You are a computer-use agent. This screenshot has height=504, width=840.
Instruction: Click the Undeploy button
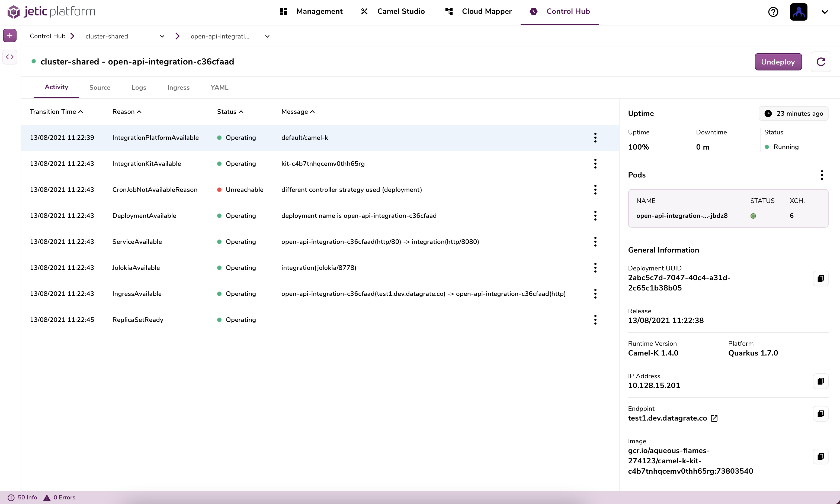[778, 62]
